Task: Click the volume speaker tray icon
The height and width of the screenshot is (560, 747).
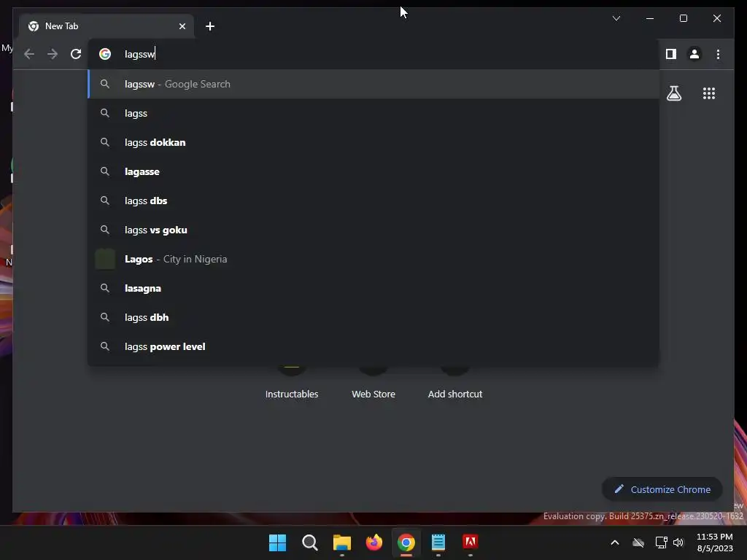Action: click(678, 542)
